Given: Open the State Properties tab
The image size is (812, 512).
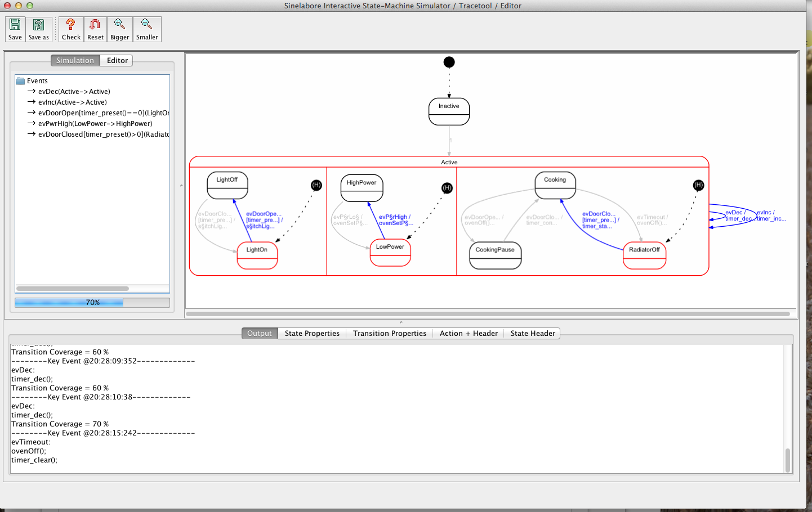Looking at the screenshot, I should click(312, 334).
